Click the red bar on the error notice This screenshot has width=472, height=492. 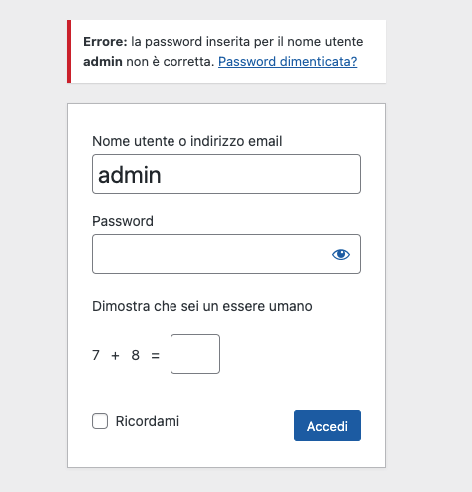(69, 52)
